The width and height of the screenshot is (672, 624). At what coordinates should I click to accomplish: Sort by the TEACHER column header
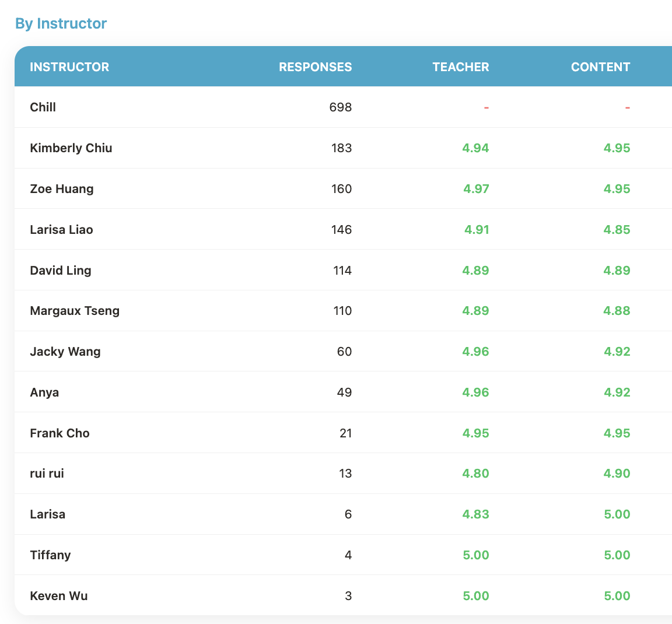point(461,67)
